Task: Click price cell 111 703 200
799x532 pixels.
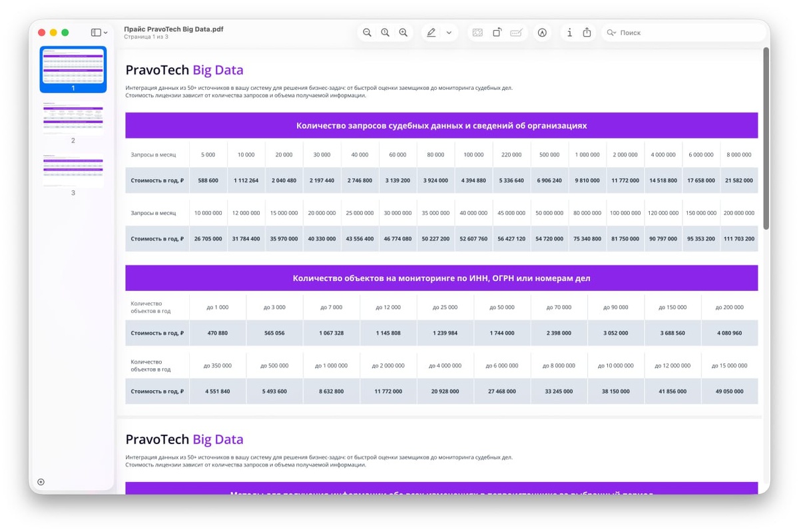Action: [x=739, y=238]
